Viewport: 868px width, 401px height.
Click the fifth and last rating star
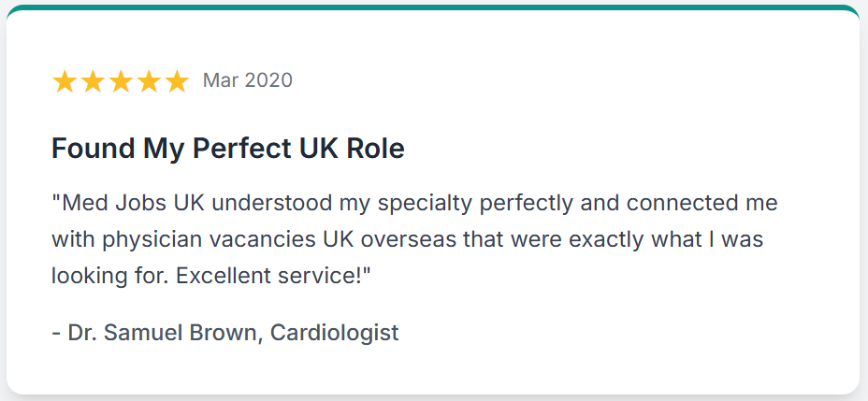177,81
